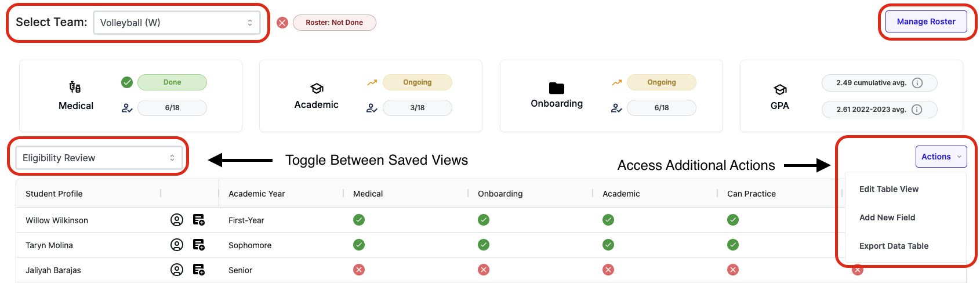Viewport: 980px width, 283px height.
Task: Click info icon beside 2022-2023 GPA average
Action: coord(917,110)
